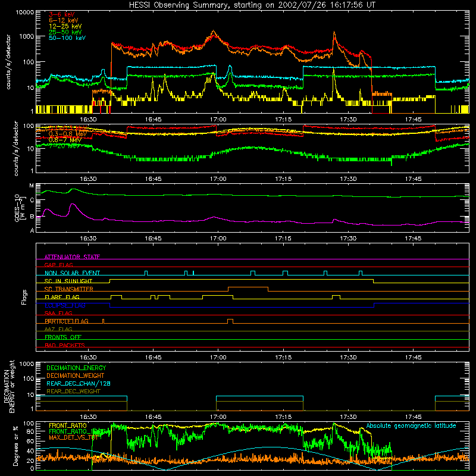Click 'BAD_PACKETS' flag label
476x476 pixels.
[x=65, y=345]
